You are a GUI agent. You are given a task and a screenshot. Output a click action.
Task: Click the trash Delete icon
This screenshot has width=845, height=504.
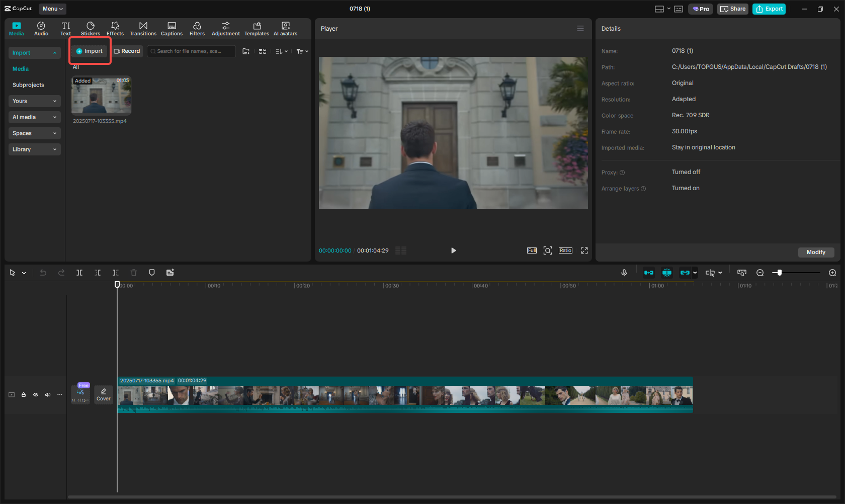click(134, 273)
